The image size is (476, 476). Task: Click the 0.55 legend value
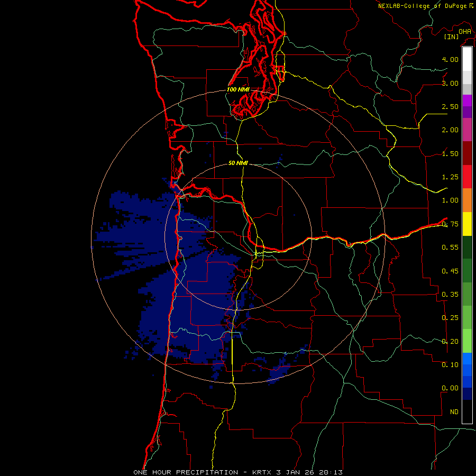(450, 248)
